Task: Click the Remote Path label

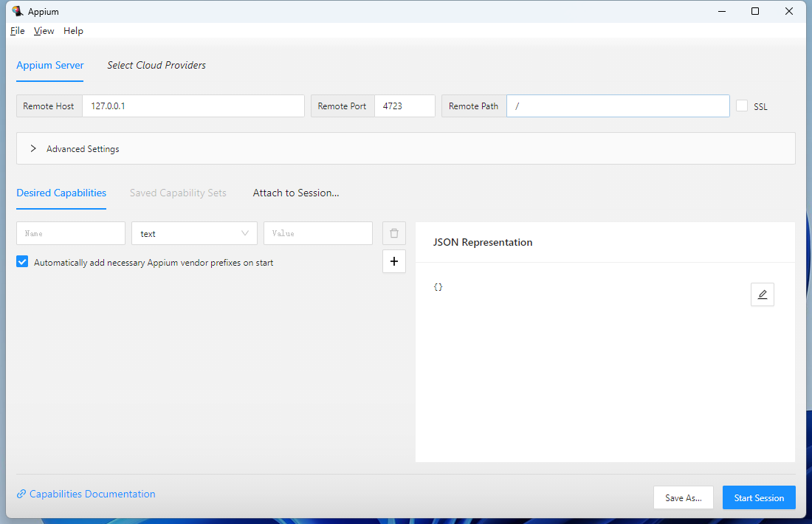Action: point(473,106)
